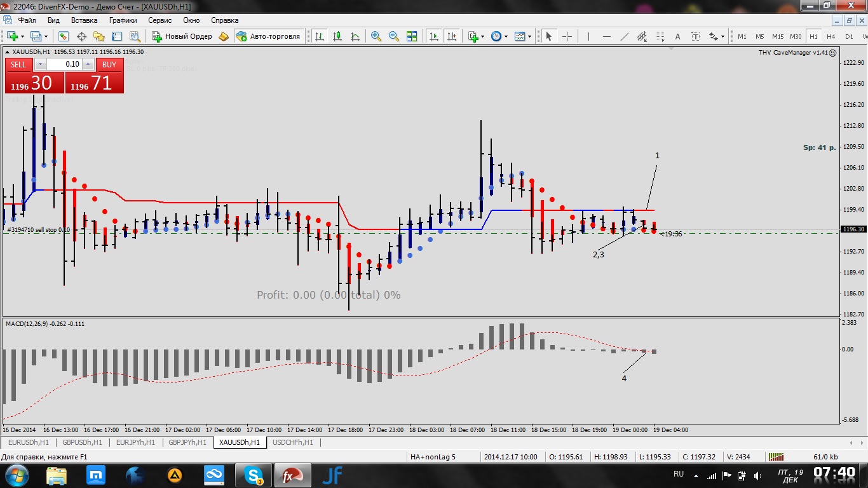
Task: Open the Data Window crosshair-circle icon
Action: 81,36
